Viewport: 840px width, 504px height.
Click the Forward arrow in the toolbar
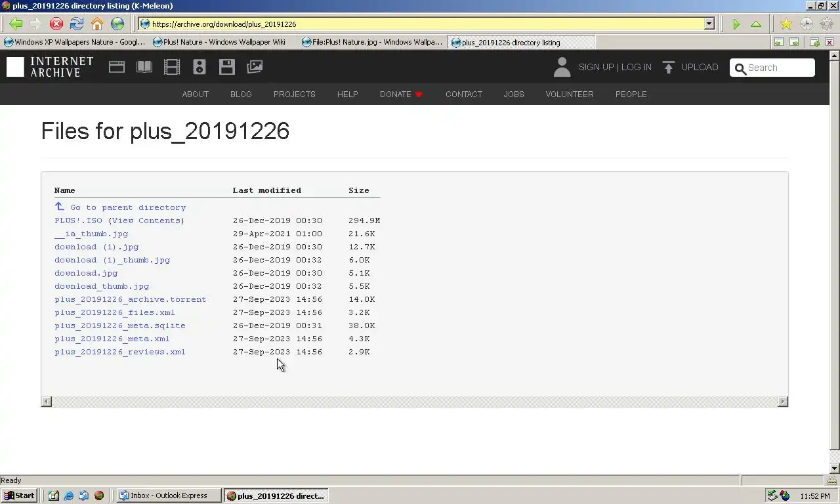tap(35, 24)
